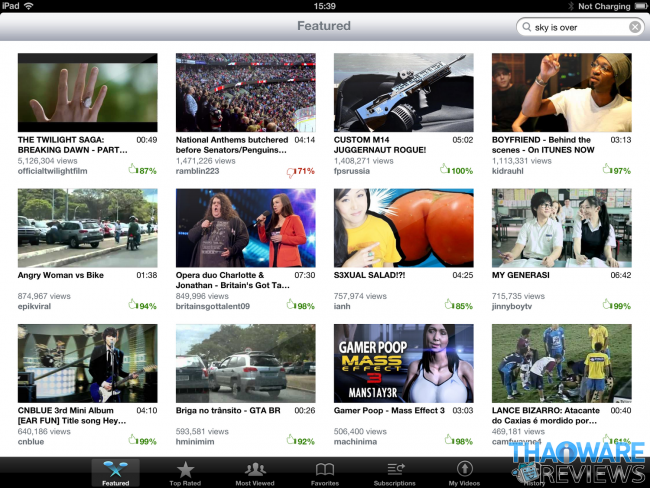Play Angry Woman vs Bike thumbnail
Image resolution: width=650 pixels, height=488 pixels.
[87, 228]
